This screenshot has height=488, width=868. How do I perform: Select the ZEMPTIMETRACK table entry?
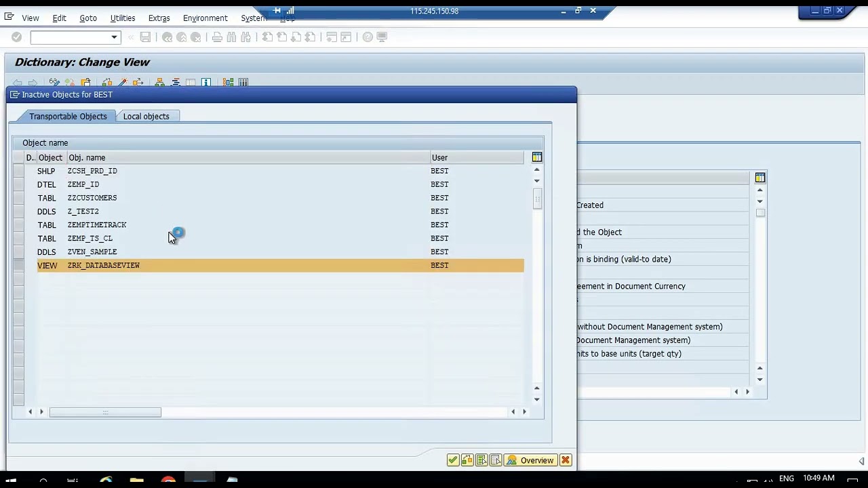click(97, 225)
